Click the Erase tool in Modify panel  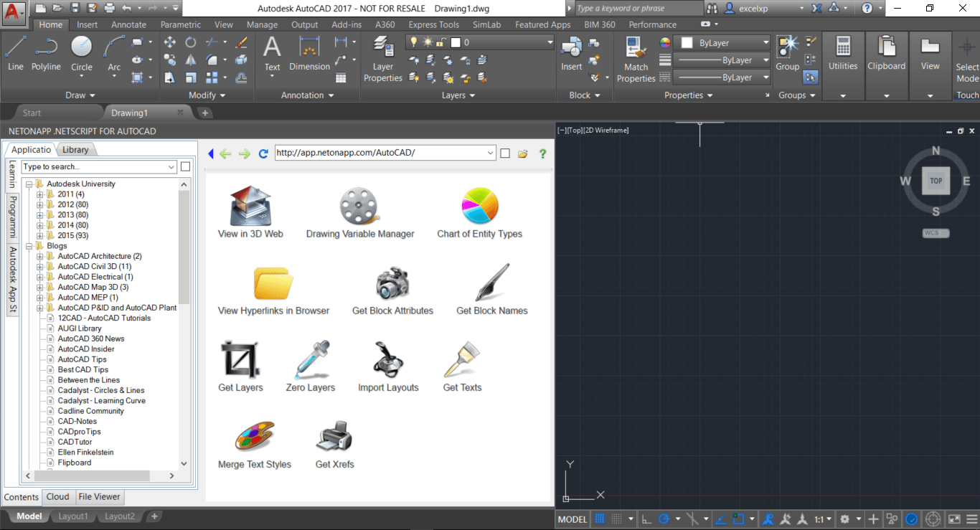[241, 42]
